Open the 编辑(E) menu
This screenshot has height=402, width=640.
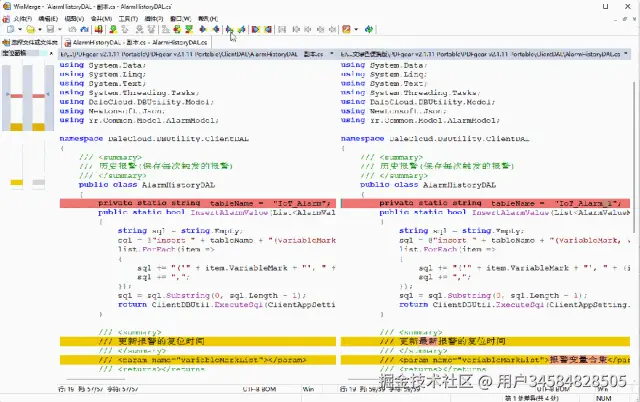point(48,19)
